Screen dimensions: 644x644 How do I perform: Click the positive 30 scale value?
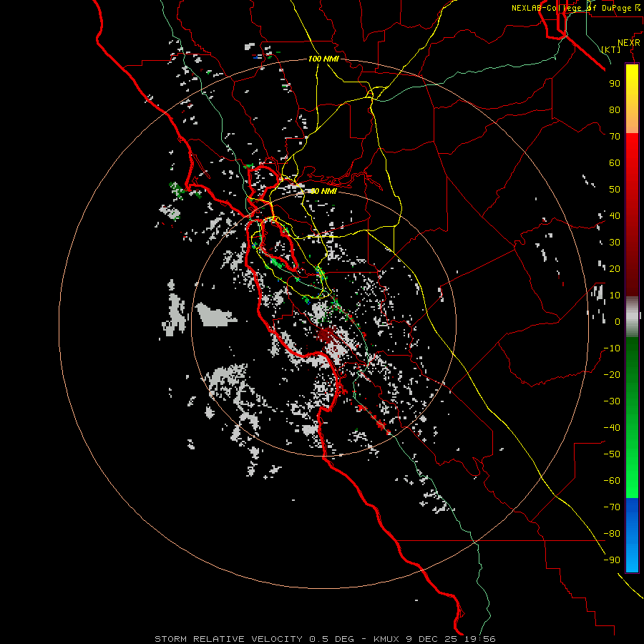(615, 243)
